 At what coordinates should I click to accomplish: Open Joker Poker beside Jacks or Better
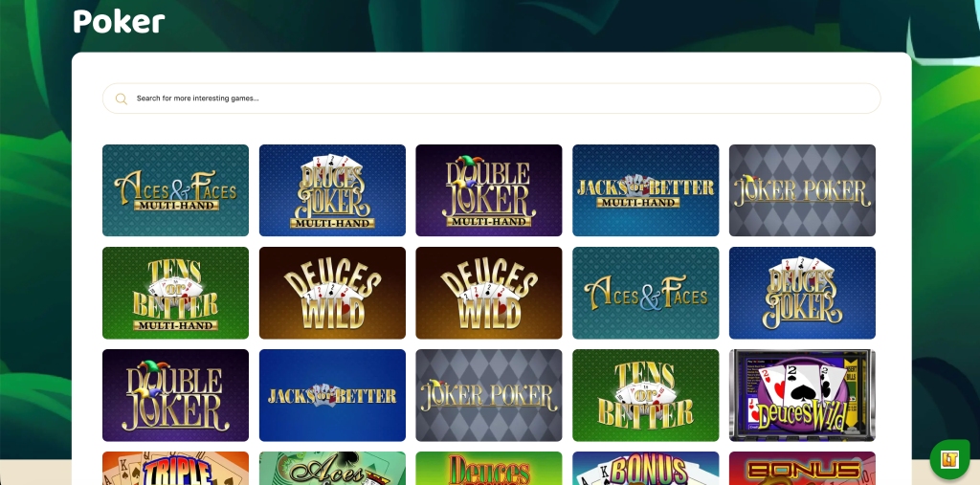[489, 395]
